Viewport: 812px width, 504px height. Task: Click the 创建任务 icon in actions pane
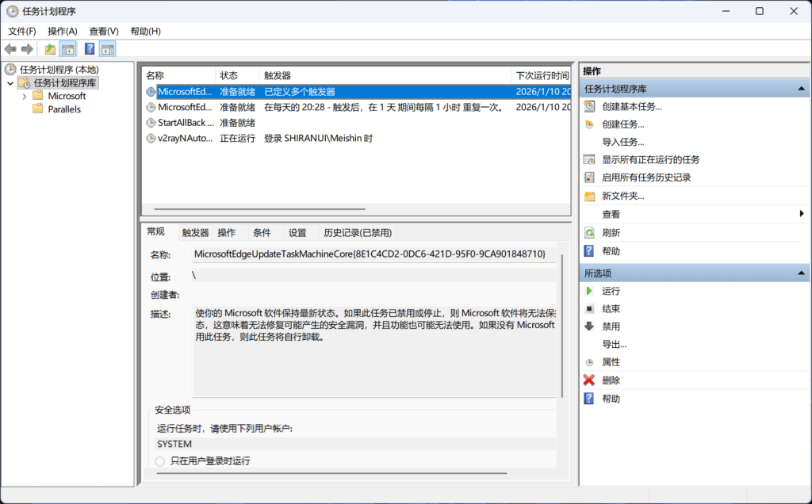(588, 124)
